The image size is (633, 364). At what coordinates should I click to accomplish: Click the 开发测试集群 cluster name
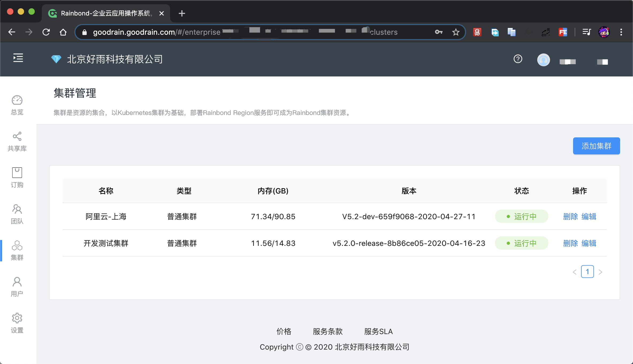tap(106, 243)
